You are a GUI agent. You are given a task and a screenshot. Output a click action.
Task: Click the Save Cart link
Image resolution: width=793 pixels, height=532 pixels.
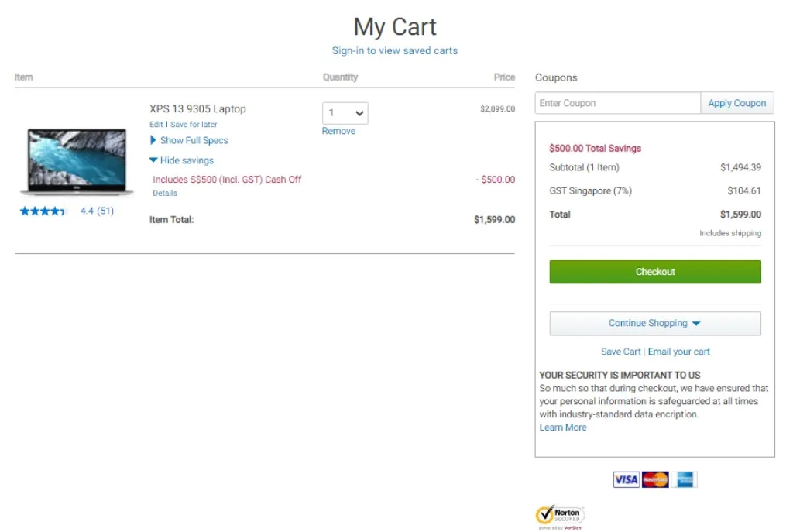coord(621,352)
